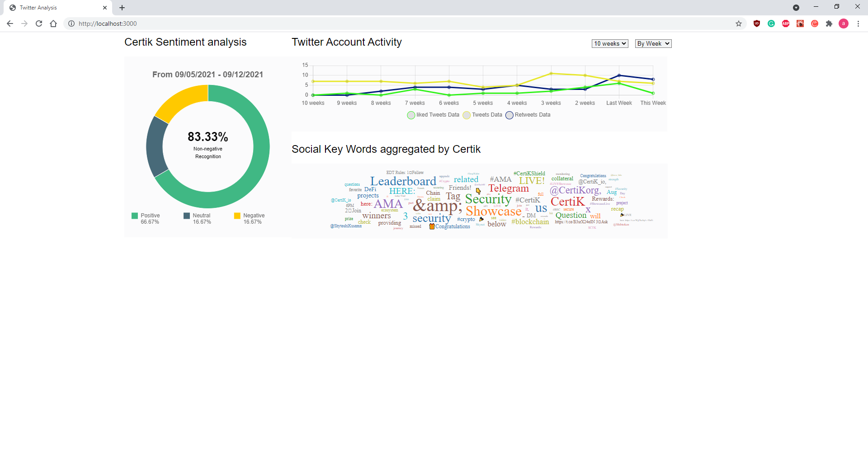This screenshot has height=470, width=868.
Task: Click the Home icon
Action: 53,23
